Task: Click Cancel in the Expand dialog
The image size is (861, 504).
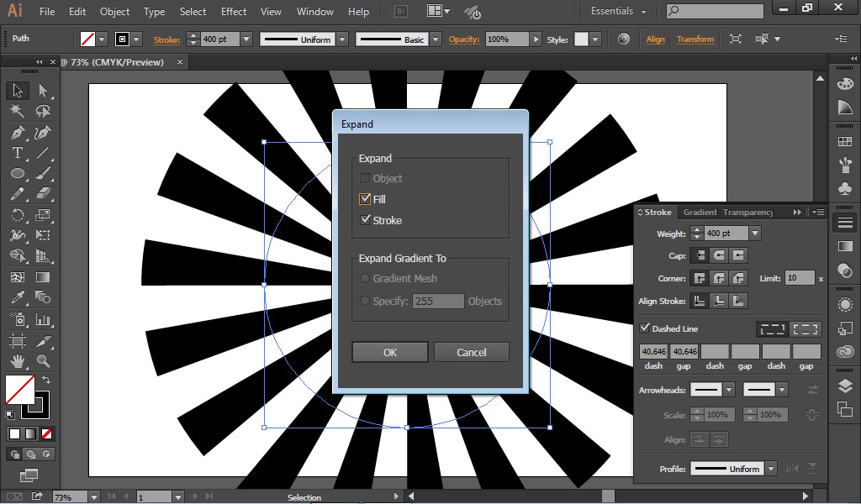Action: [472, 351]
